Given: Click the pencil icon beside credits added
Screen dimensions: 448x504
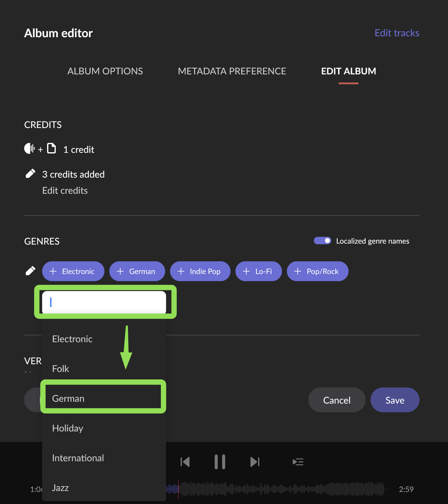Looking at the screenshot, I should coord(30,174).
